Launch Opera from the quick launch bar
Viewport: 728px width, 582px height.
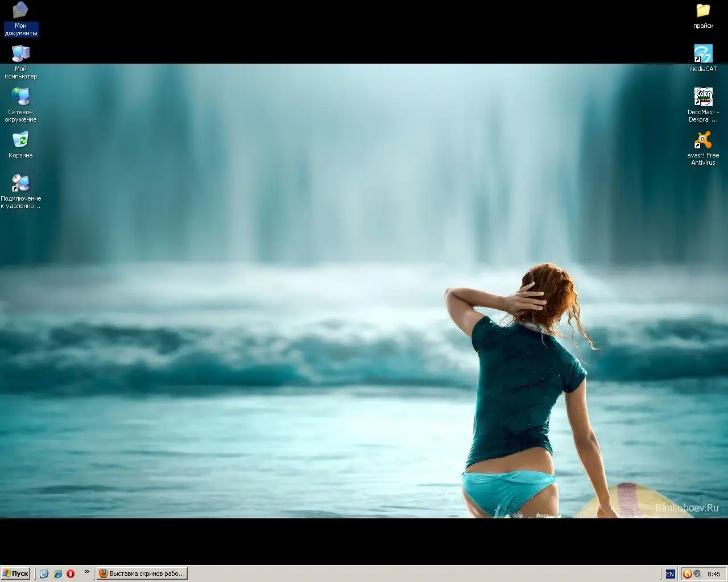71,573
